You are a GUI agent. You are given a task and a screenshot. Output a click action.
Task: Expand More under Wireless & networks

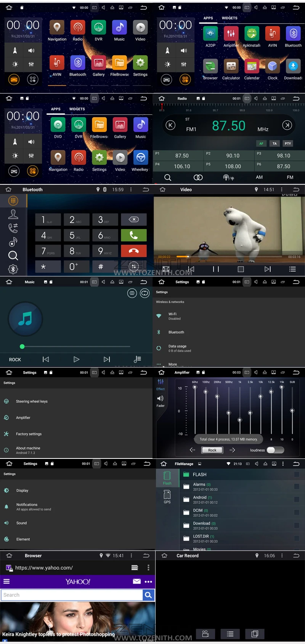(x=173, y=364)
